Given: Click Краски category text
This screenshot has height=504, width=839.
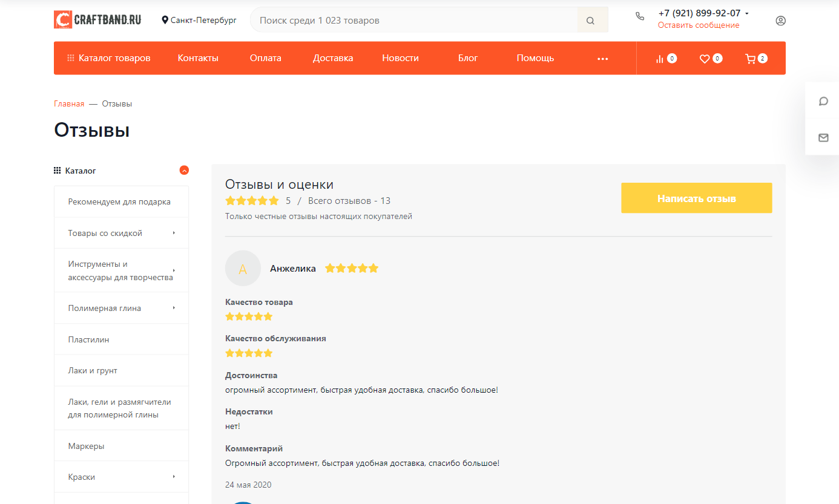Looking at the screenshot, I should (82, 477).
